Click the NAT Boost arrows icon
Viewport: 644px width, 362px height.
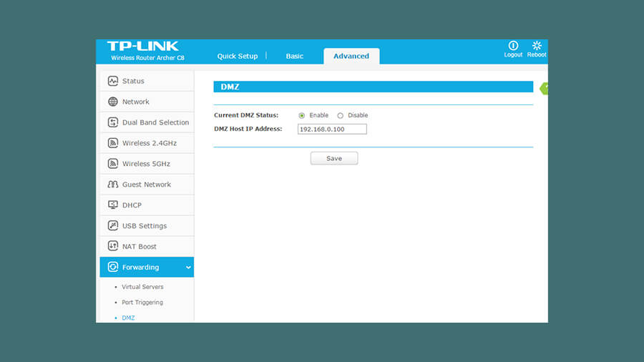[113, 246]
